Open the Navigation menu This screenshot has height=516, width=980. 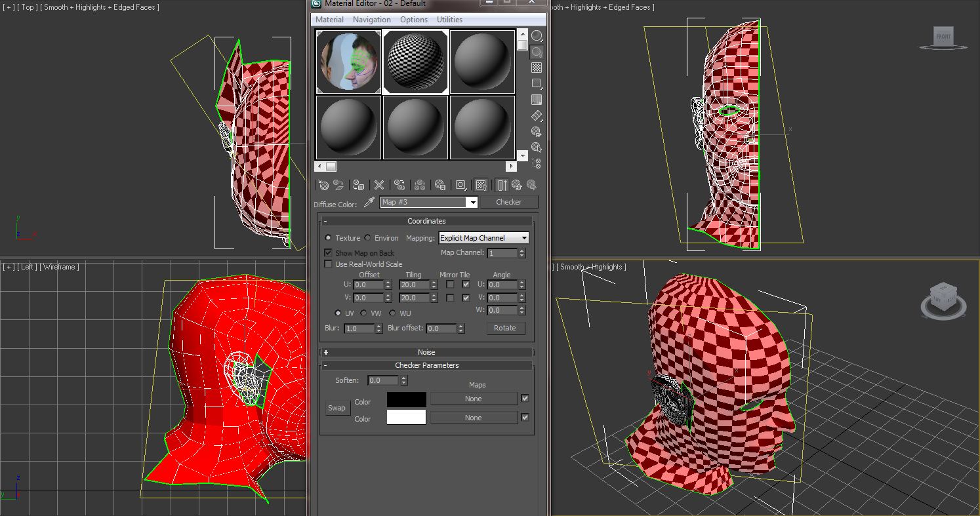click(372, 19)
